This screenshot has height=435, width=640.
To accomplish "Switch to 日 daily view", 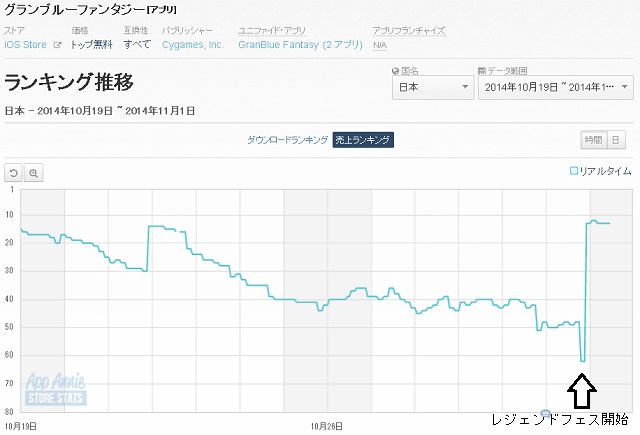I will click(615, 140).
